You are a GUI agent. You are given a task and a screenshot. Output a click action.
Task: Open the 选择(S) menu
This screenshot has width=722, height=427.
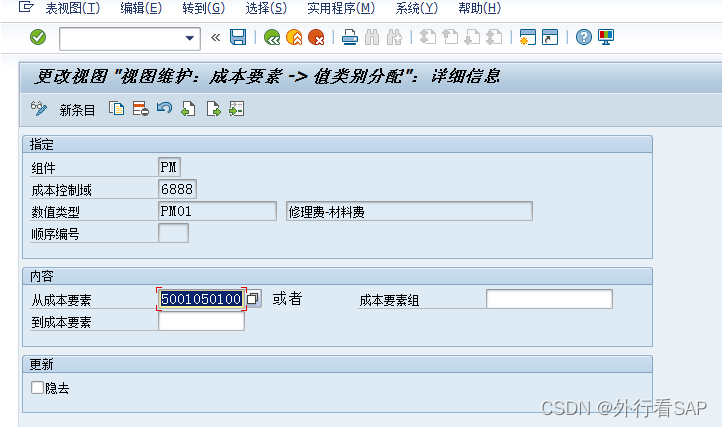tap(266, 8)
